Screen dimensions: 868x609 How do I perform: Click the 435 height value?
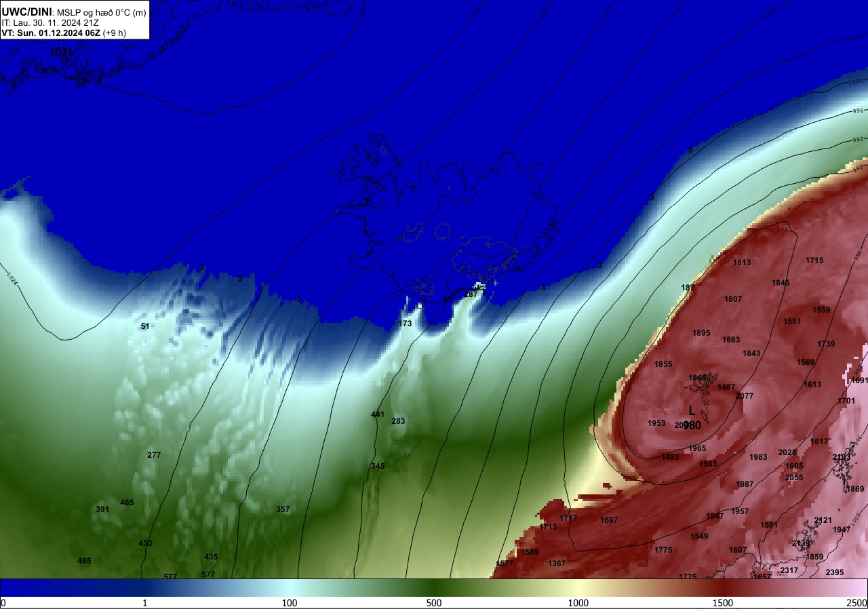click(211, 557)
